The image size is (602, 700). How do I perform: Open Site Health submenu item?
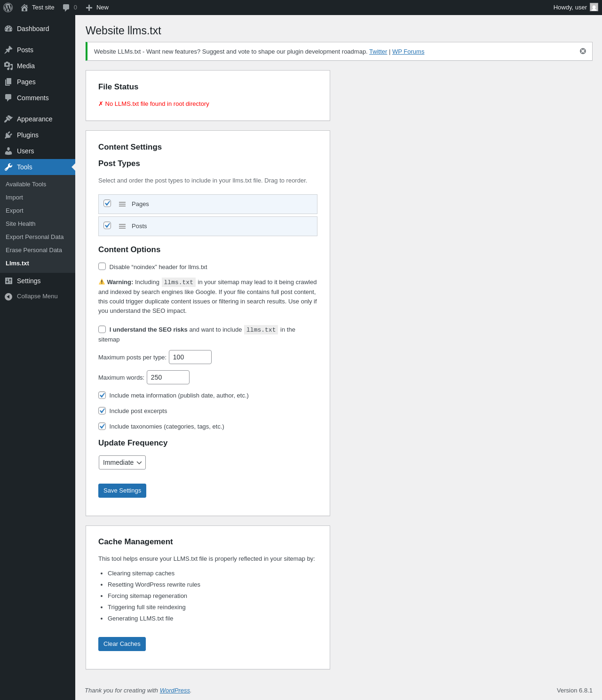pos(21,224)
